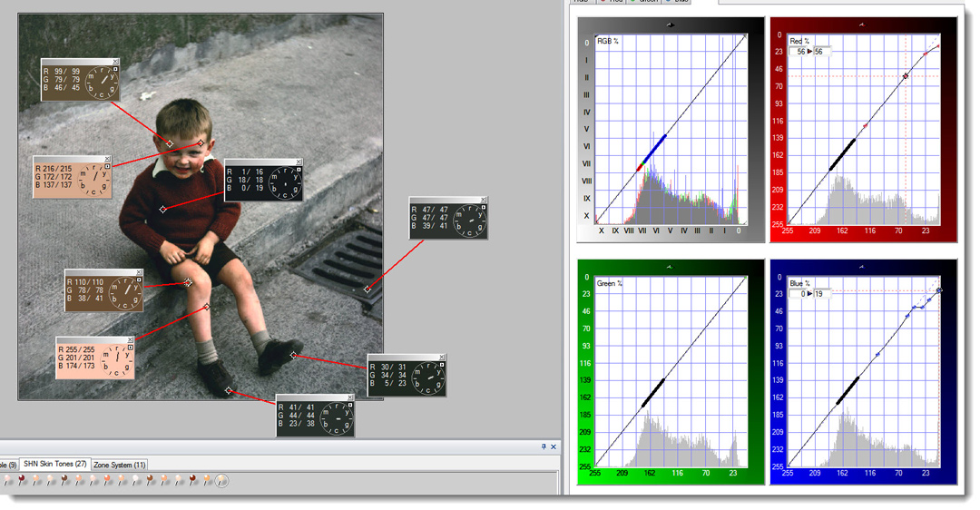Select the thick blue segment on the RGB curve
The height and width of the screenshot is (510, 980).
coord(653,149)
